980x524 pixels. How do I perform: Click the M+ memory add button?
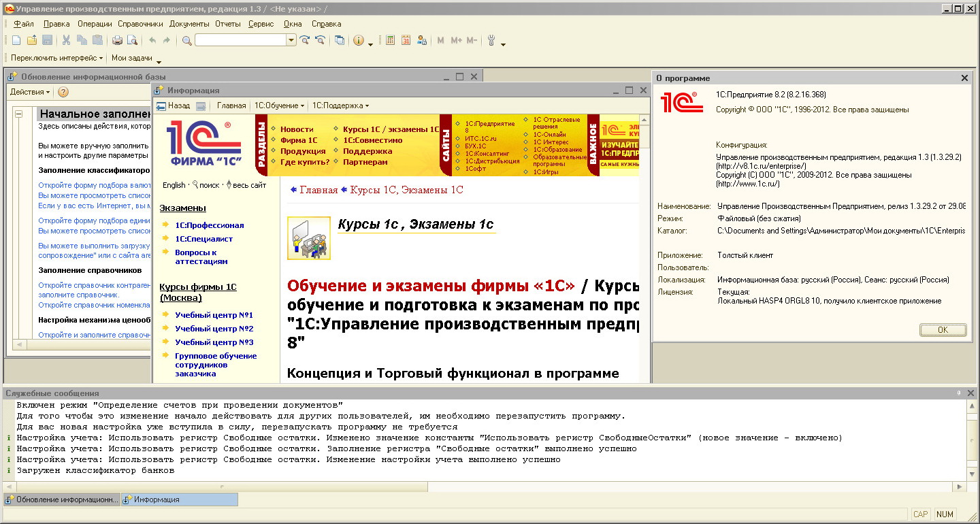[x=456, y=41]
